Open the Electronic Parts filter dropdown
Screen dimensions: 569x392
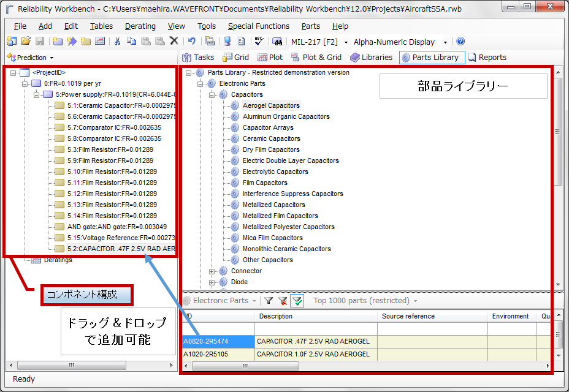(254, 301)
